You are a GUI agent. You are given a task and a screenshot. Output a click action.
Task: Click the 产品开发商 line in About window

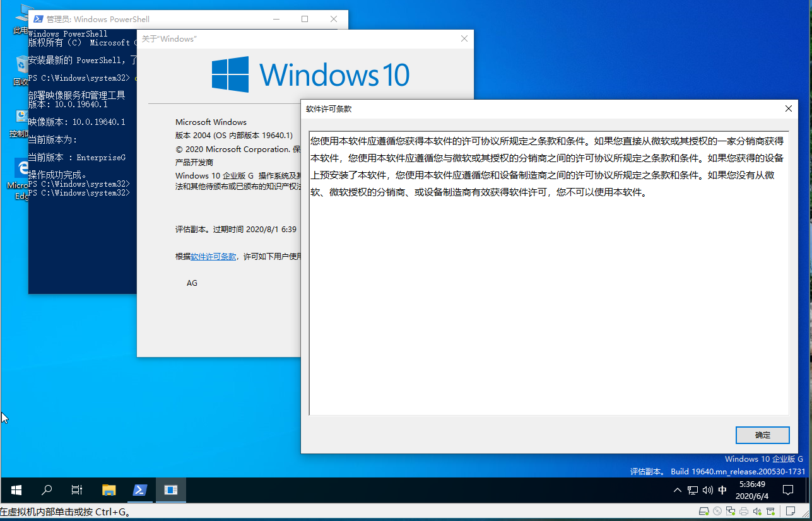[194, 162]
